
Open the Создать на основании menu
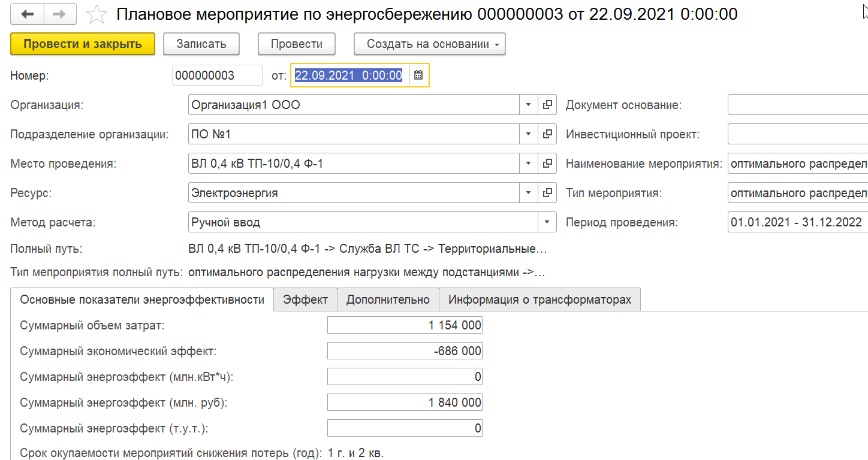tap(430, 44)
